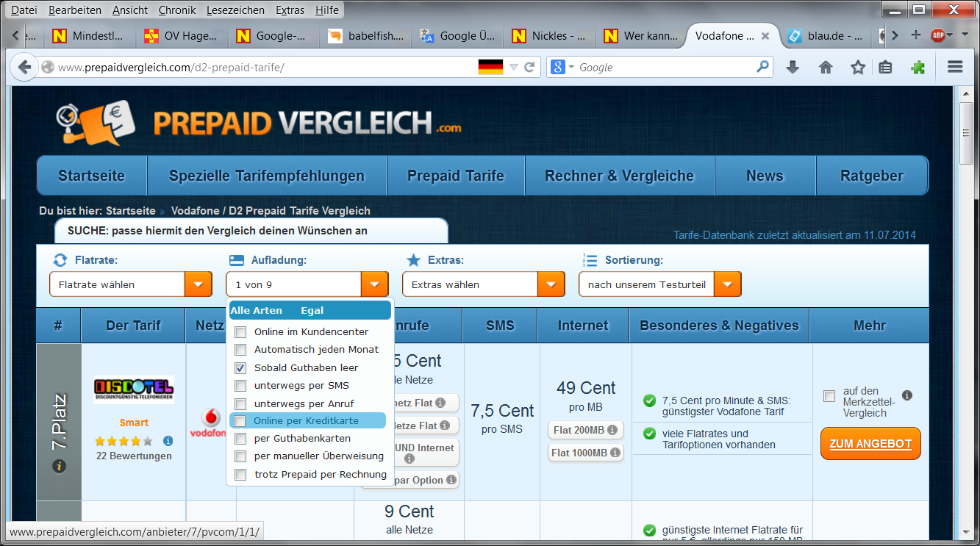Open the downloads arrow icon

point(793,67)
